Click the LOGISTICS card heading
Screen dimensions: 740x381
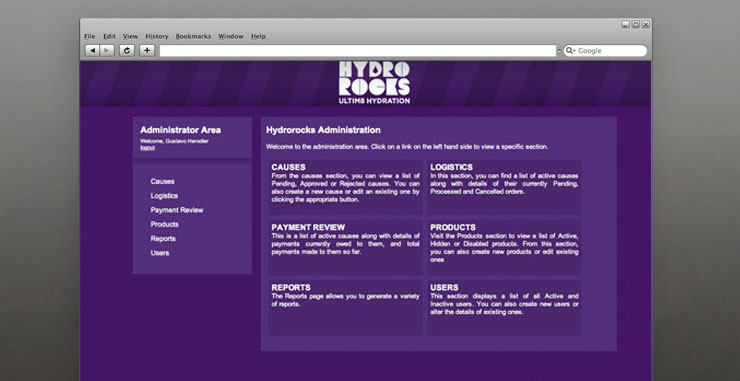point(451,167)
